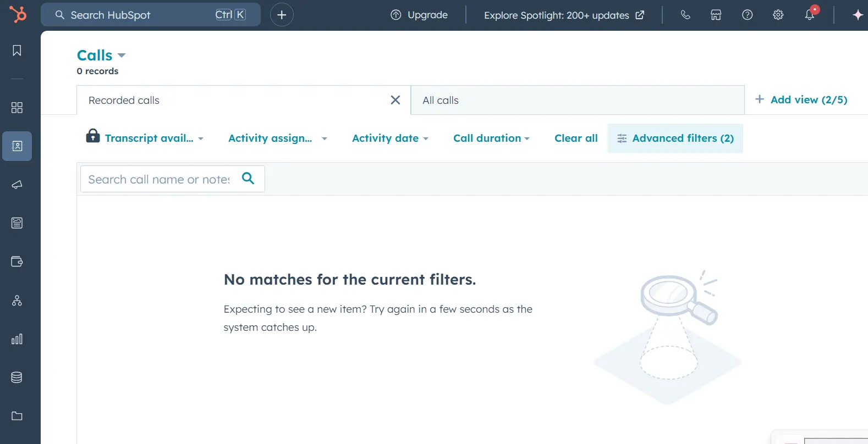Click the Upgrade button
This screenshot has width=868, height=444.
click(x=419, y=15)
